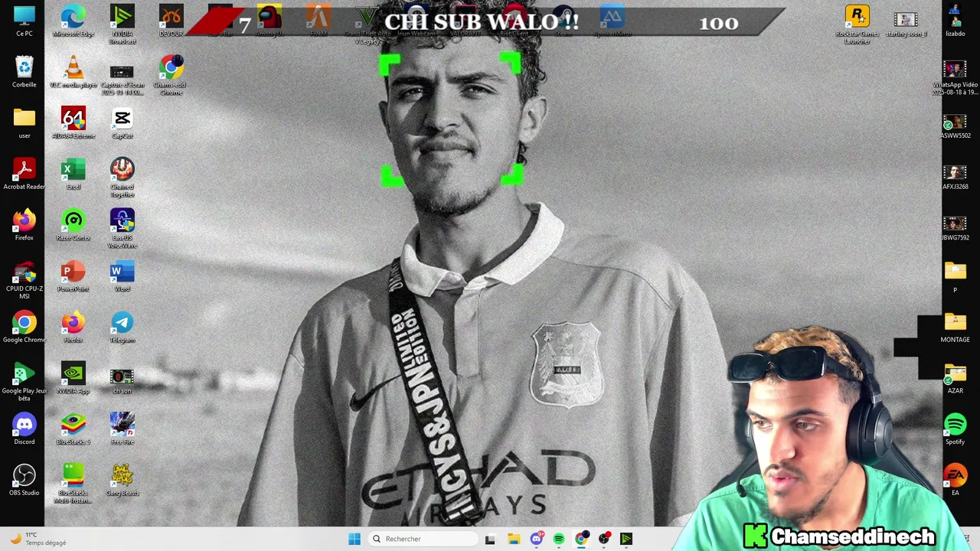The width and height of the screenshot is (980, 551).
Task: Open Telegram from the desktop
Action: point(122,328)
